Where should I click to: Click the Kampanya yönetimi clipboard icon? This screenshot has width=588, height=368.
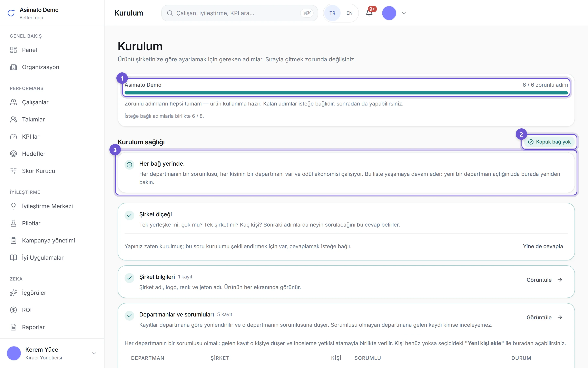[x=13, y=240]
